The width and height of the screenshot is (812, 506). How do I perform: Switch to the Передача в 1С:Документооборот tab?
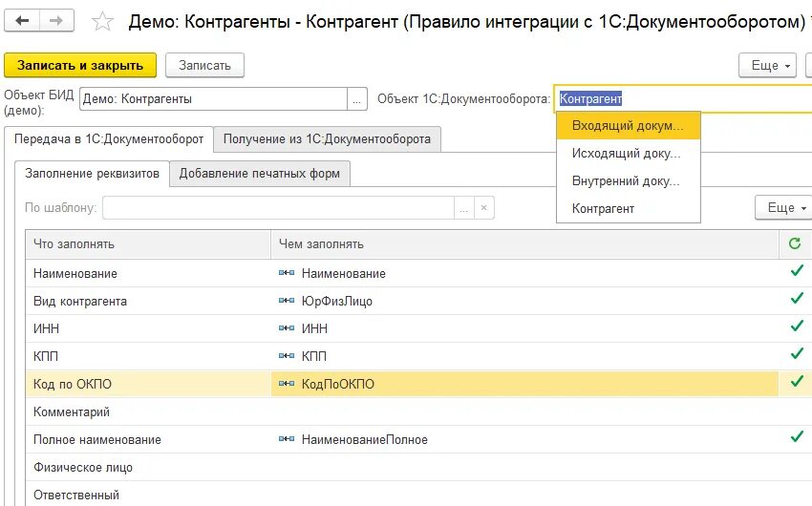(109, 139)
